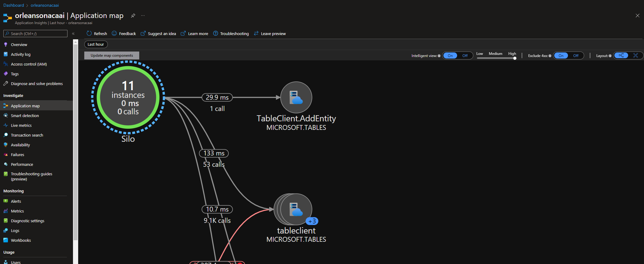The image size is (644, 264).
Task: Open the Learn more link
Action: 195,34
